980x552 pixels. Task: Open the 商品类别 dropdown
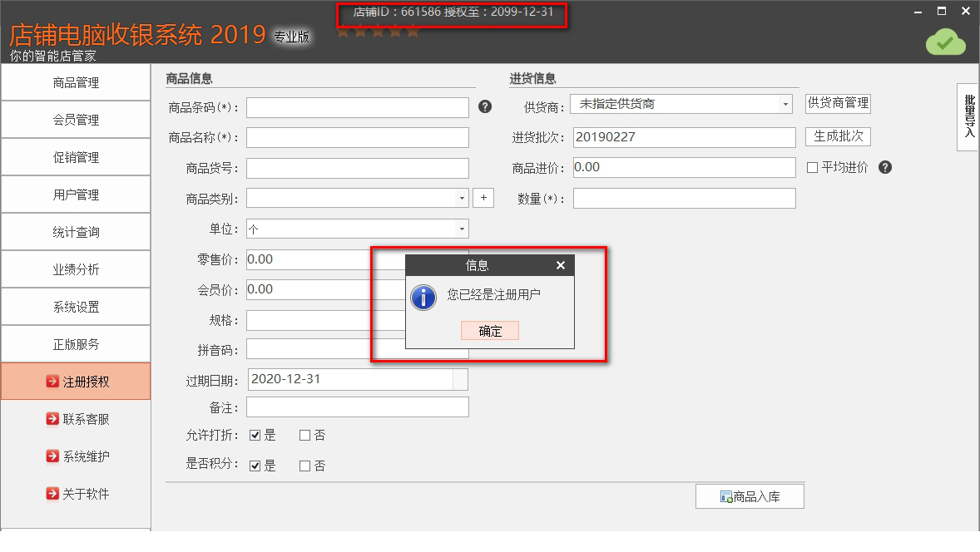(462, 198)
